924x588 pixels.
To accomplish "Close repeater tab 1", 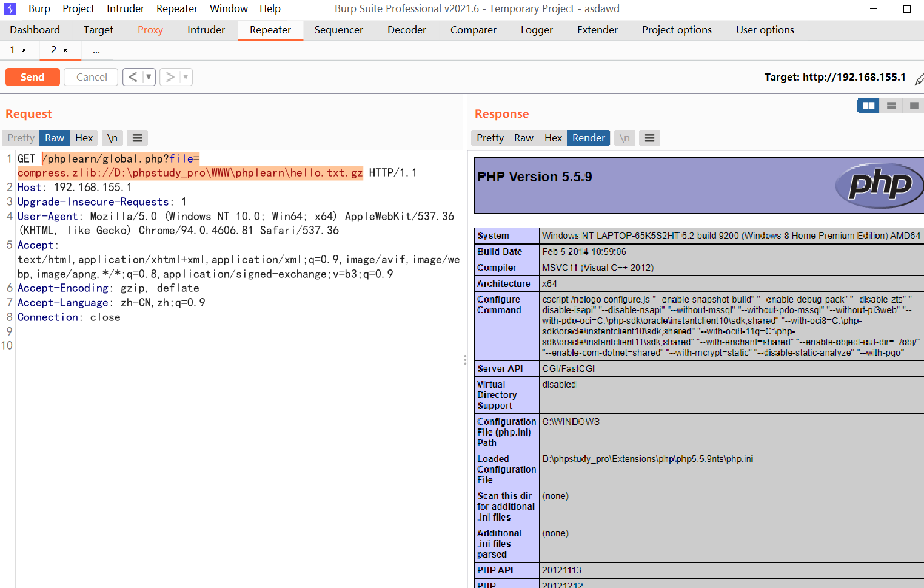I will coord(24,50).
